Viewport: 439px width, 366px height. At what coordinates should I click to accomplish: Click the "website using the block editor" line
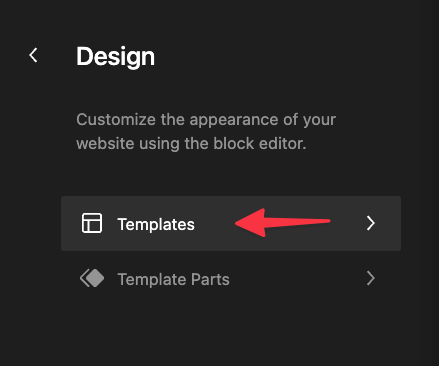[x=191, y=144]
